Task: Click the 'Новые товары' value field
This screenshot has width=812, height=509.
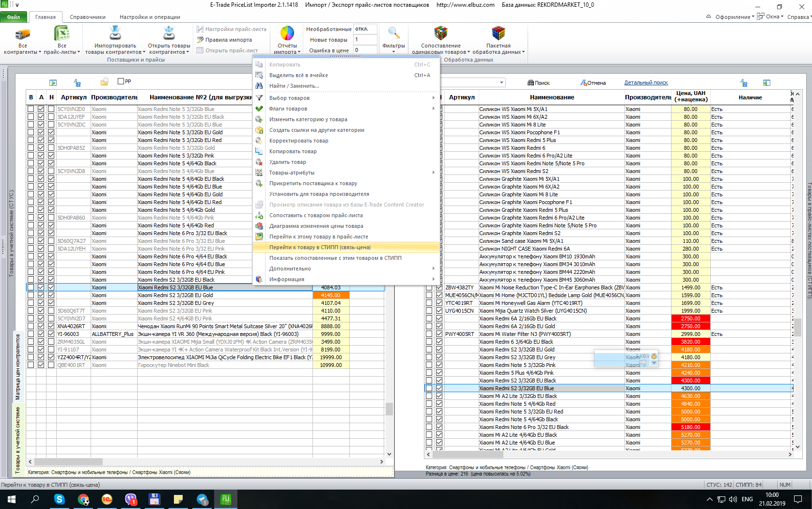Action: pos(365,40)
